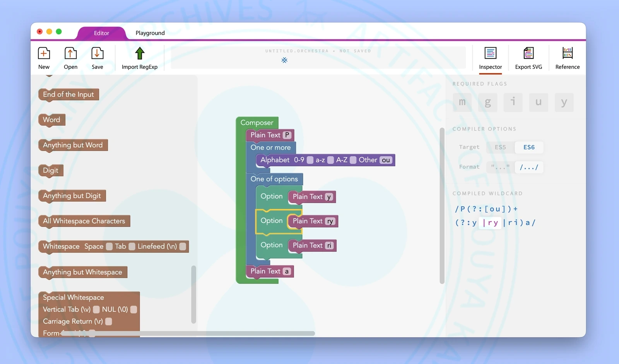Check the Space box in the Whitespace block
Image resolution: width=619 pixels, height=364 pixels.
pyautogui.click(x=109, y=246)
